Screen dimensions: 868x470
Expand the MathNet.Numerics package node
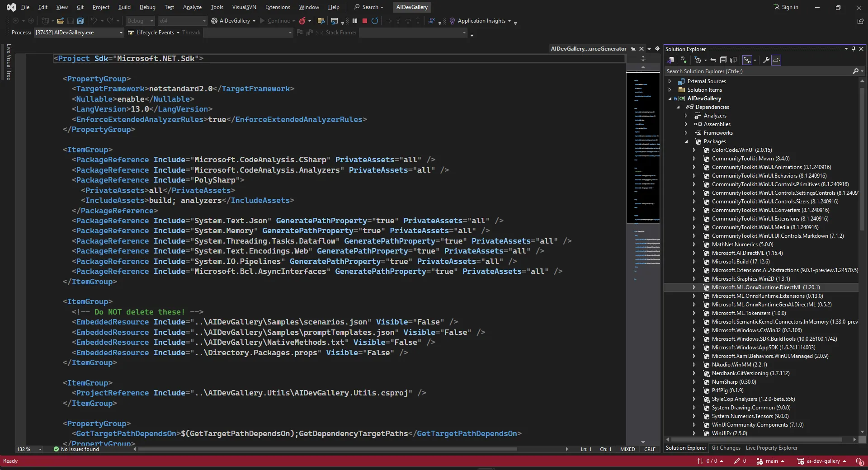pos(694,244)
